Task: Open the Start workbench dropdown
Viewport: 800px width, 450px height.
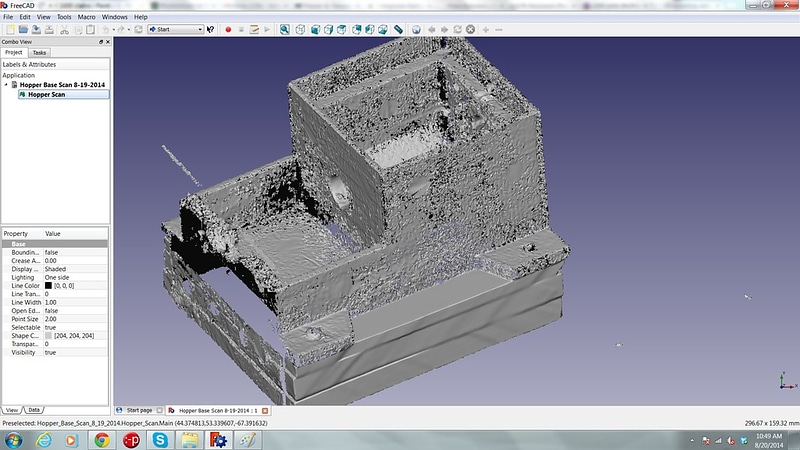Action: click(176, 30)
